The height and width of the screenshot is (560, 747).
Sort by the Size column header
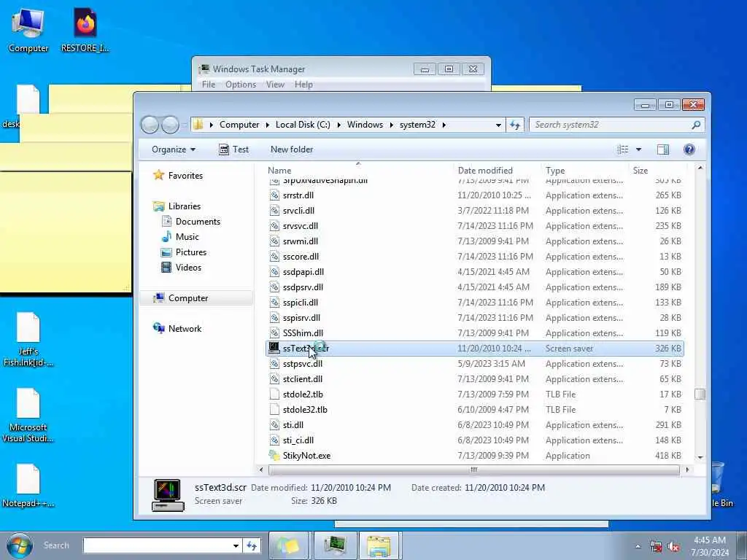pos(657,171)
